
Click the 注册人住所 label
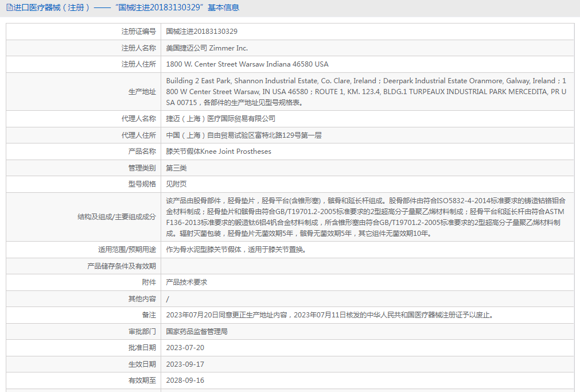tap(139, 64)
